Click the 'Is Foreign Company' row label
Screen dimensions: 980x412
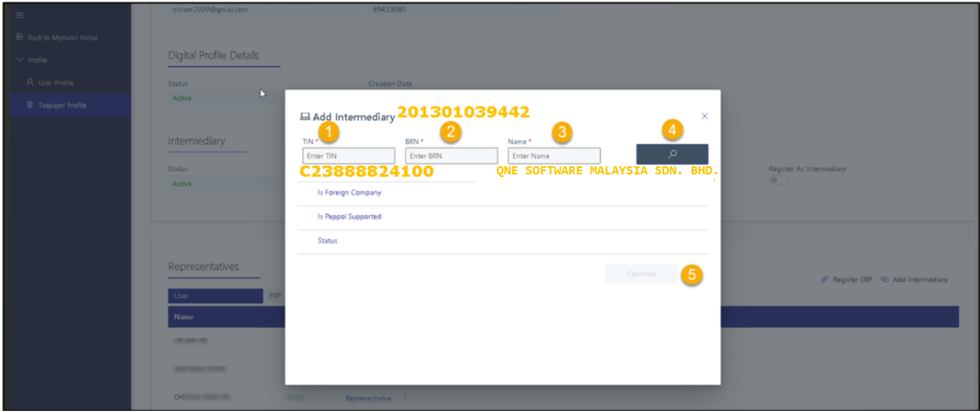(349, 192)
